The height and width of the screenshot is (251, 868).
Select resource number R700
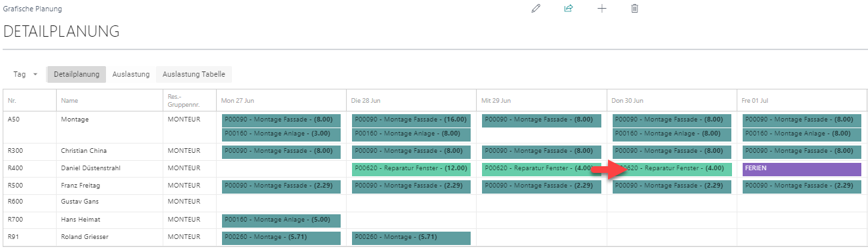(15, 219)
